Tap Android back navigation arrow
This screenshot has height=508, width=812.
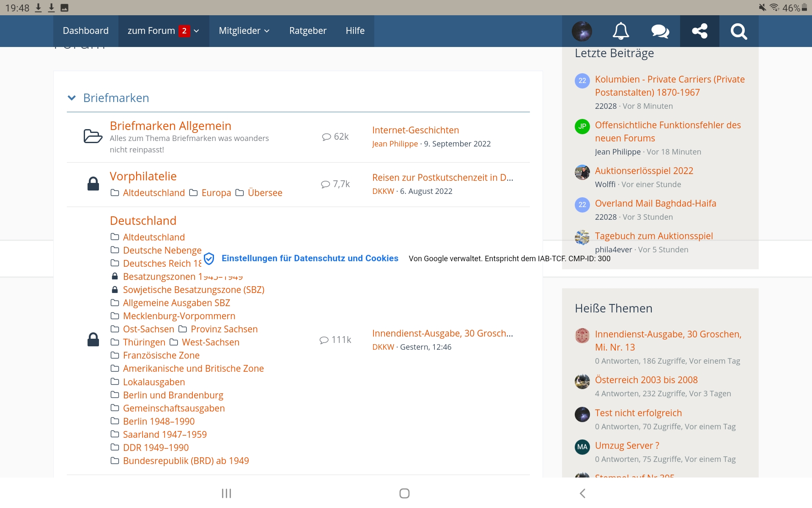point(582,493)
